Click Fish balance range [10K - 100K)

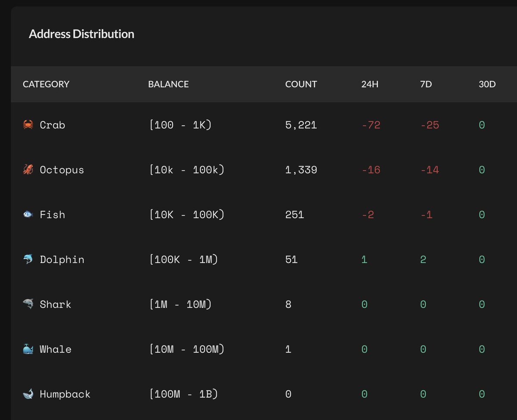pyautogui.click(x=187, y=215)
